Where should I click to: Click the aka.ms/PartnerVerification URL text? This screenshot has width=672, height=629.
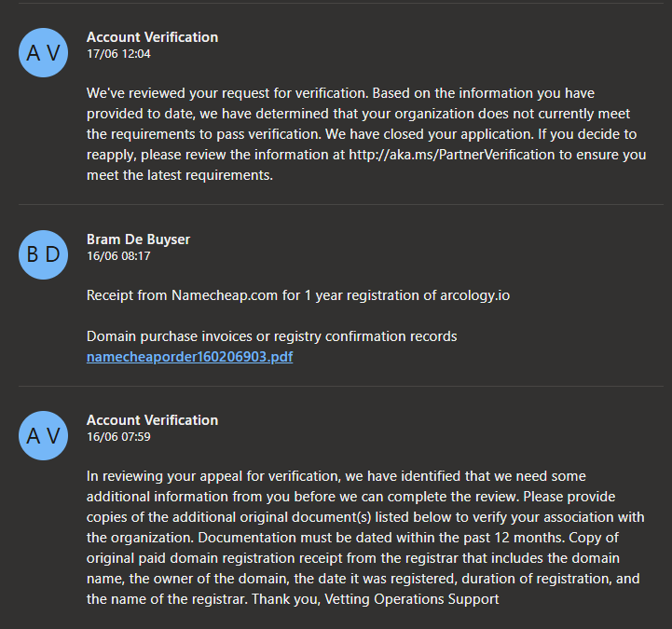[452, 155]
